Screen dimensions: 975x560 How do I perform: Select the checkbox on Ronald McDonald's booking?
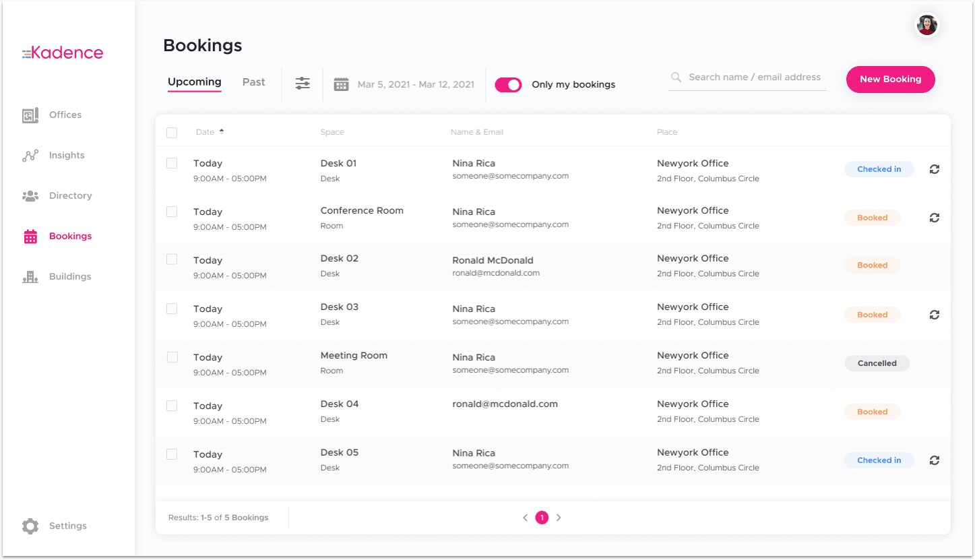coord(172,259)
